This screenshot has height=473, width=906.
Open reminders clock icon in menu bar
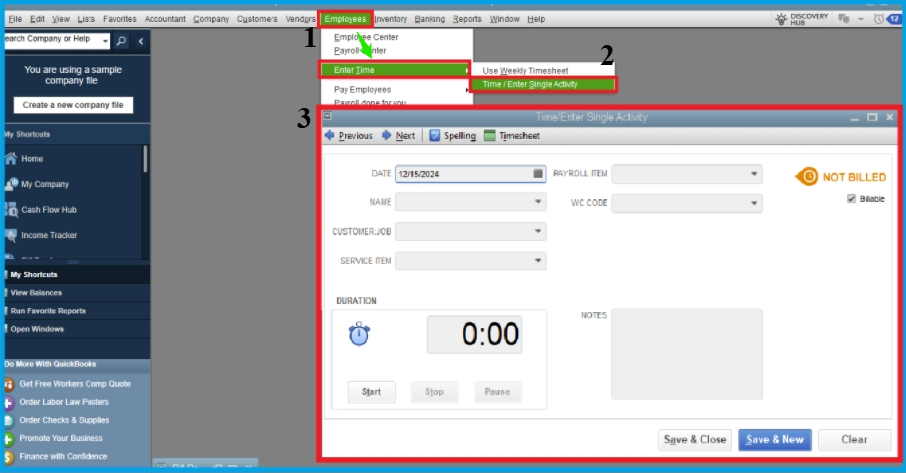[x=878, y=19]
